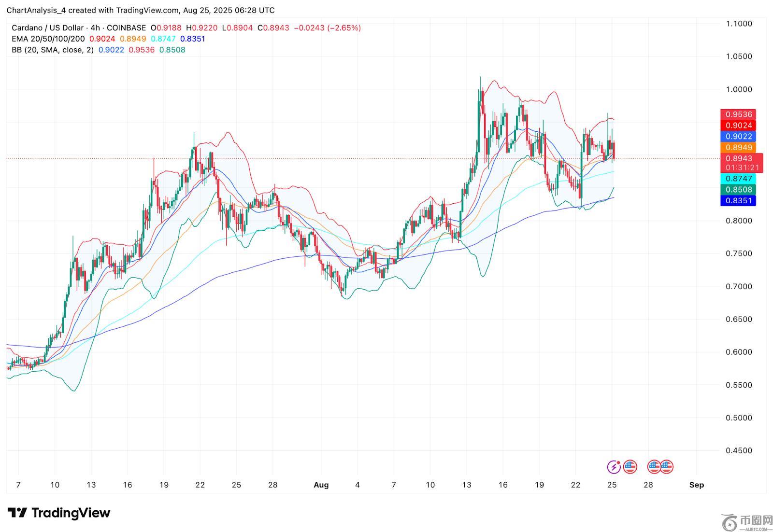
Task: Click the 25 date label on time axis
Action: point(612,485)
